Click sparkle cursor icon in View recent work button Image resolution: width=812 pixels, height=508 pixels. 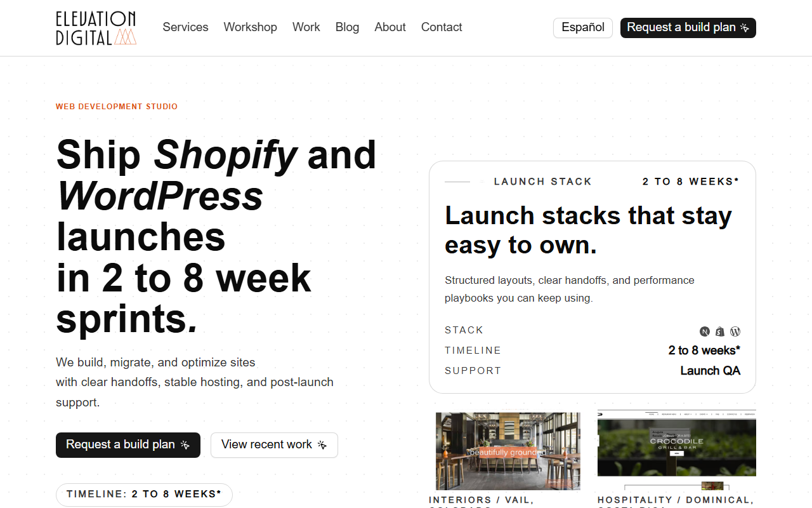[x=322, y=445]
